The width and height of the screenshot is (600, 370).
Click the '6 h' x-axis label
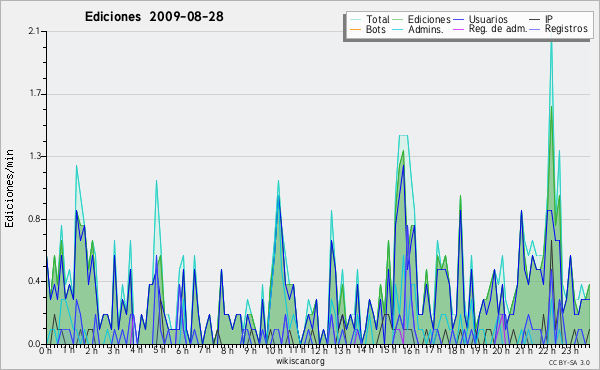coord(182,351)
